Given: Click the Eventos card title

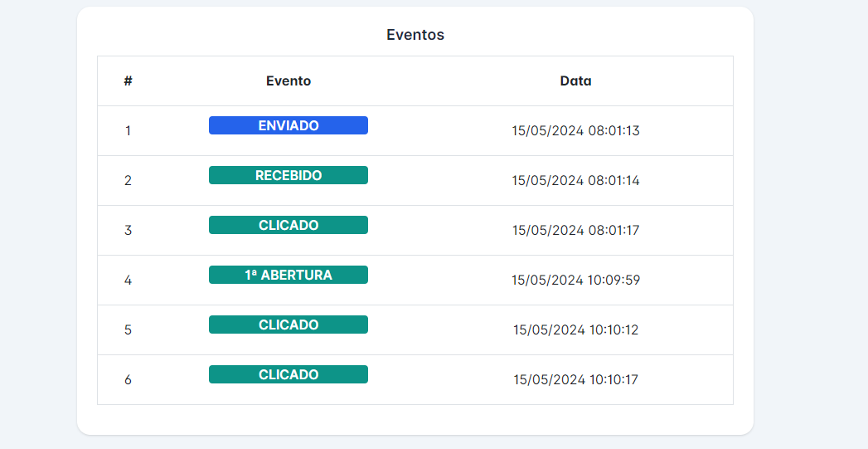Looking at the screenshot, I should [x=415, y=35].
